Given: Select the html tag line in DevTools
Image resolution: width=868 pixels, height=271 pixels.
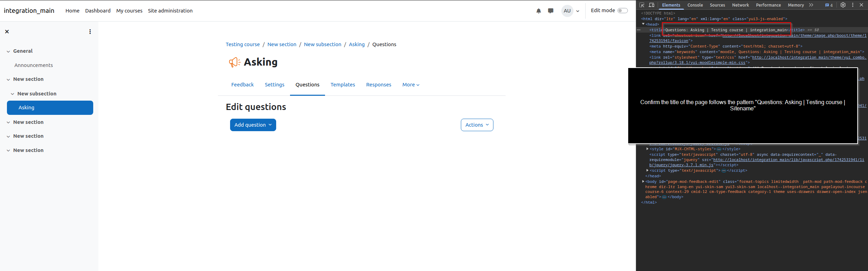Looking at the screenshot, I should click(714, 19).
